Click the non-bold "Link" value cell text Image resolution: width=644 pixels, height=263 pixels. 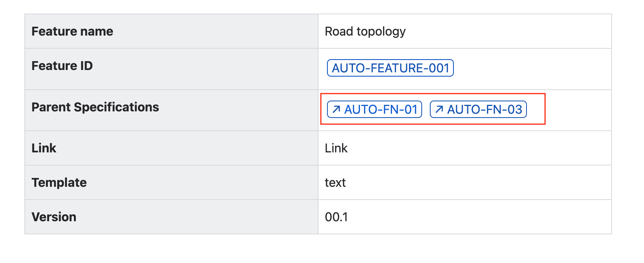click(x=336, y=148)
